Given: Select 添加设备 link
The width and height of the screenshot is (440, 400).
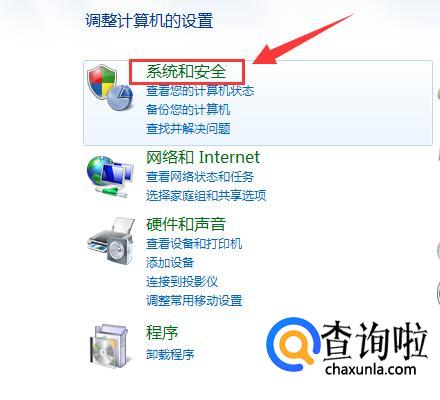Looking at the screenshot, I should click(170, 263).
